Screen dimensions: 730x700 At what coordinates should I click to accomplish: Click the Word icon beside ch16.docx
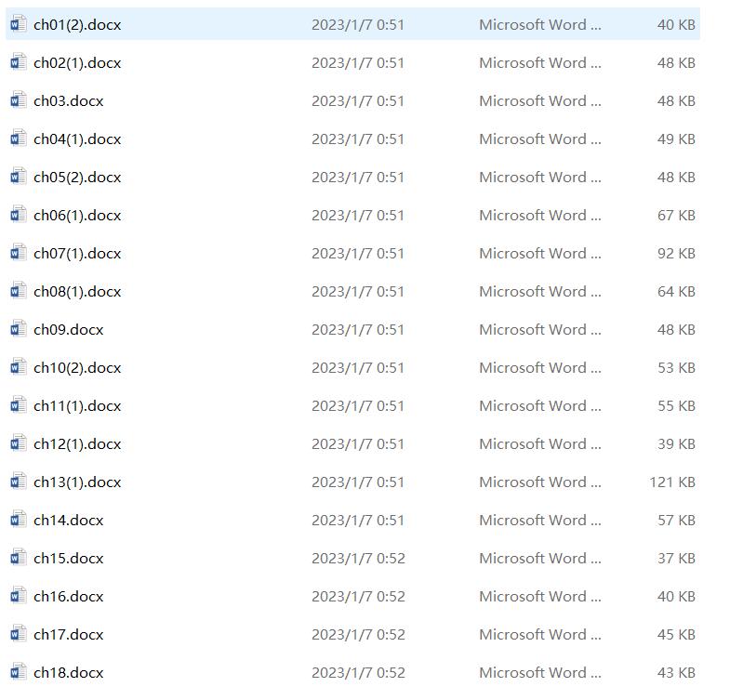tap(19, 596)
